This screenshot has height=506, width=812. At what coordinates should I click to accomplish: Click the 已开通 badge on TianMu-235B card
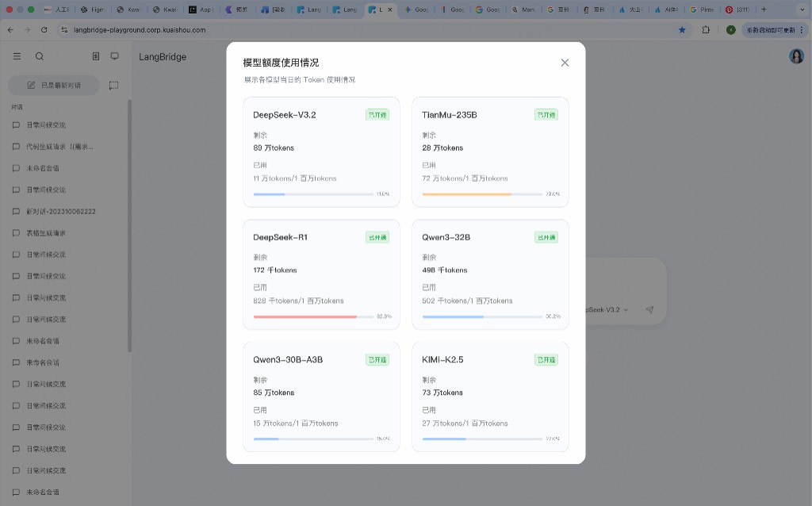(546, 115)
